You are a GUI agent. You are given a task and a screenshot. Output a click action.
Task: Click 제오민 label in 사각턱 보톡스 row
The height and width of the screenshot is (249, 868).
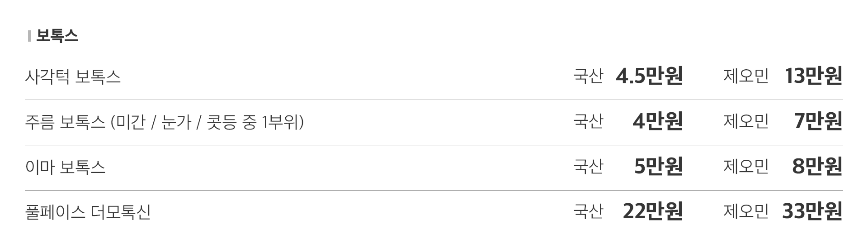[x=746, y=76]
